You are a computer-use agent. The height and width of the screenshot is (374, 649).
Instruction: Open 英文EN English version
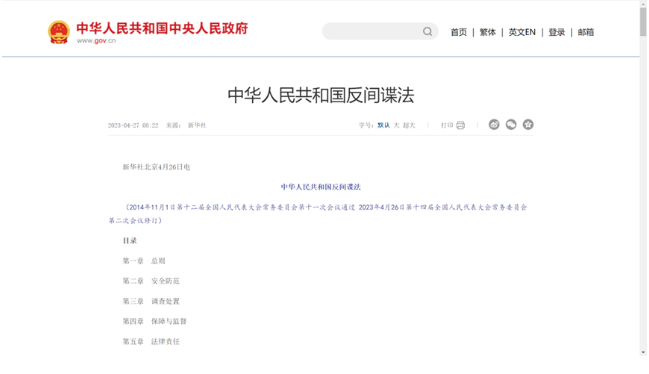522,32
